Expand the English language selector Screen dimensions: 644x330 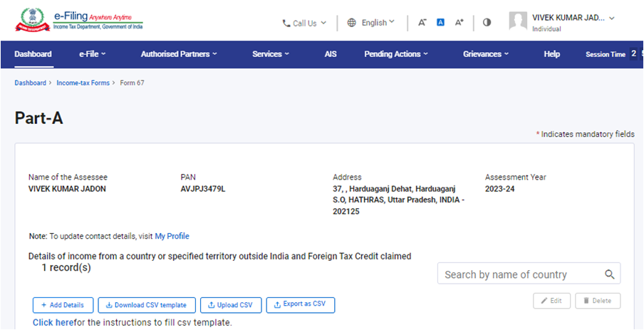[371, 23]
